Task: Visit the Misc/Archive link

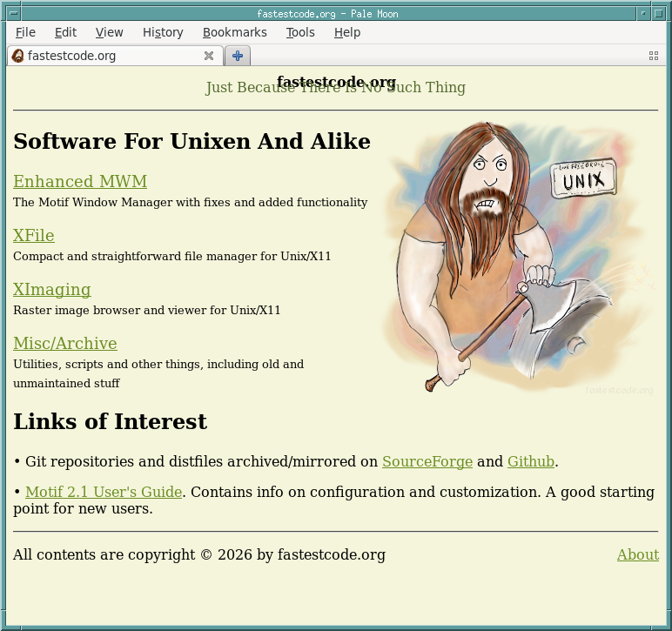Action: (x=65, y=344)
